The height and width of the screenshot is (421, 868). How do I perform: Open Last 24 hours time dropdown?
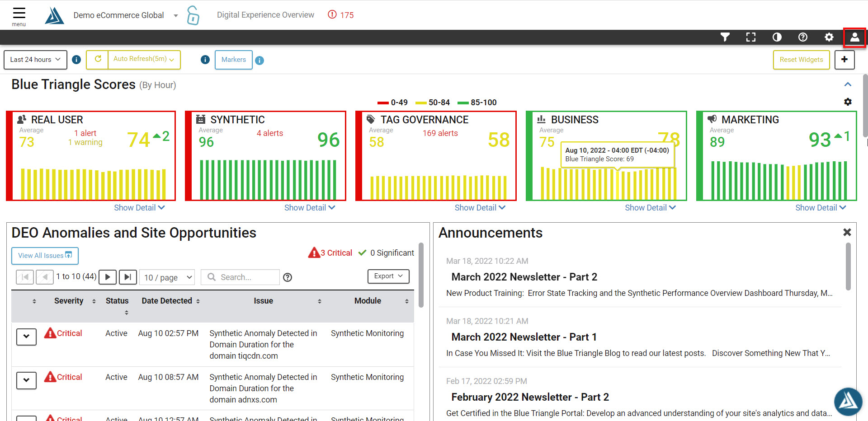(x=35, y=60)
